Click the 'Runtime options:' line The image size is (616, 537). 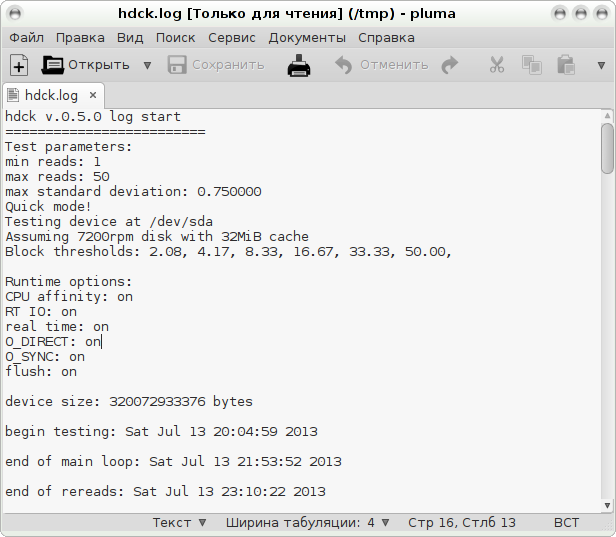pyautogui.click(x=69, y=282)
